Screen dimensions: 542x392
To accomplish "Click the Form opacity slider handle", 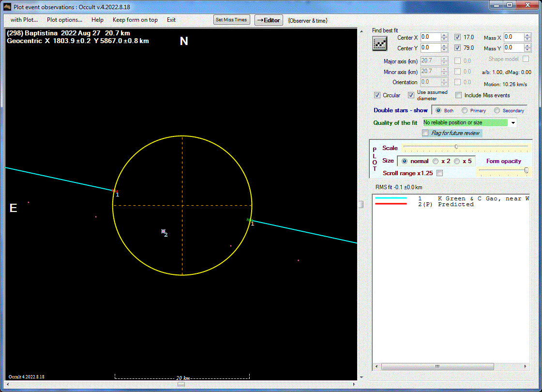I will tap(526, 170).
